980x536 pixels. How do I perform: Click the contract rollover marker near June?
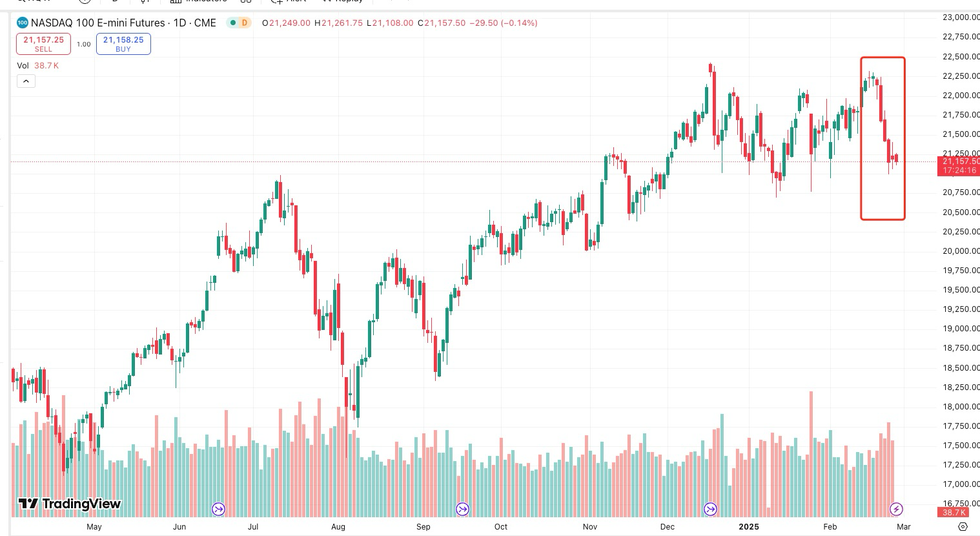[218, 510]
